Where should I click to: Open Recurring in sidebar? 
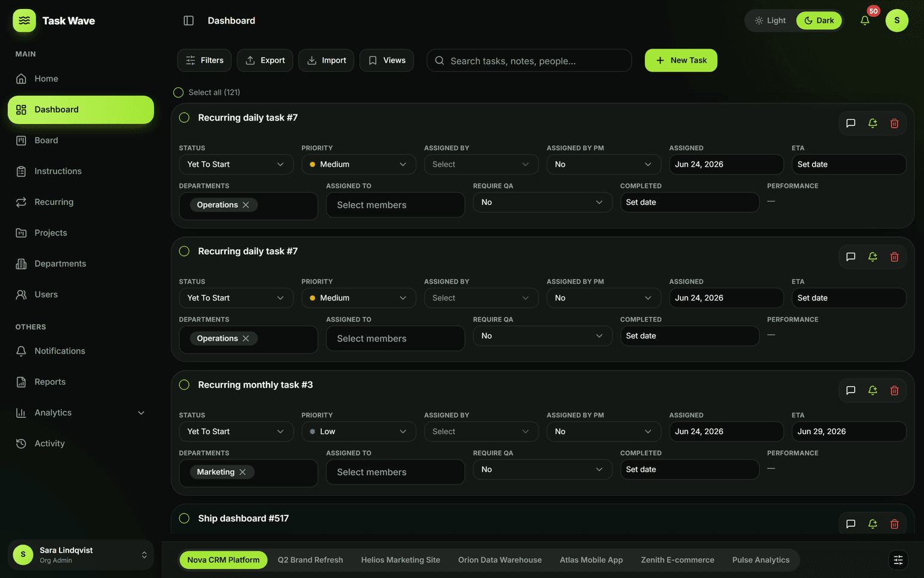(x=81, y=202)
